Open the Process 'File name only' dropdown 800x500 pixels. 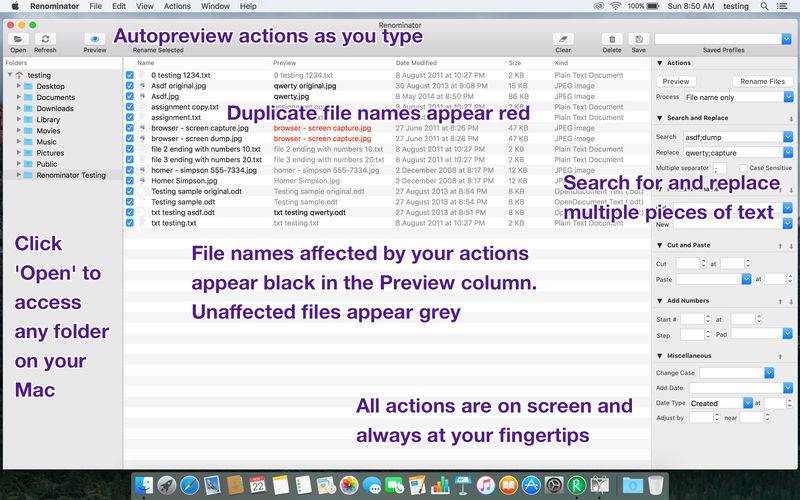pos(788,97)
